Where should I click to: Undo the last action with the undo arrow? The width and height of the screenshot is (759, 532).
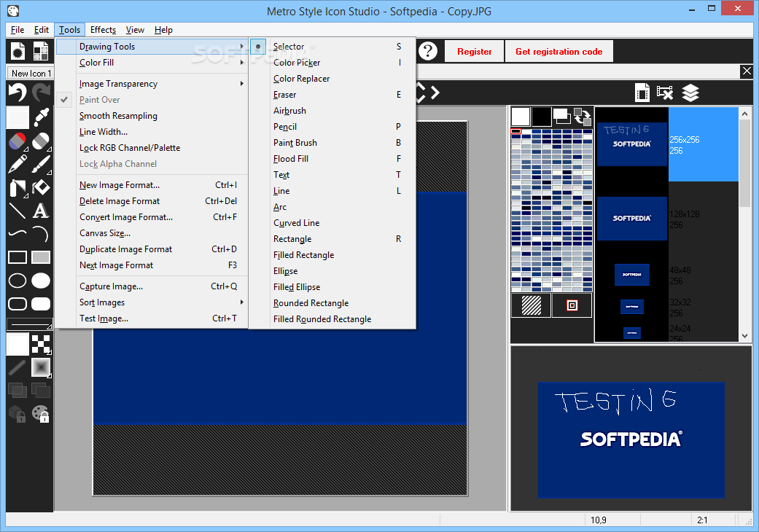coord(17,93)
